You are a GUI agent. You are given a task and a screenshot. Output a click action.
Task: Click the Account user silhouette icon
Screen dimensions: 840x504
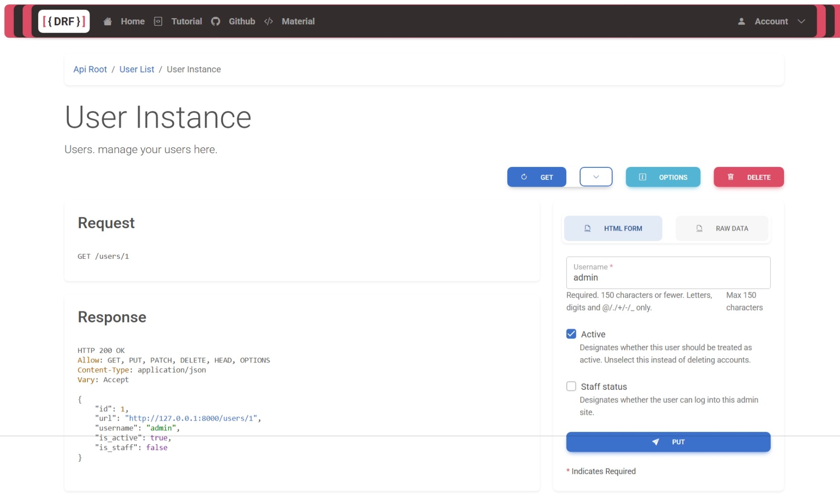[741, 22]
